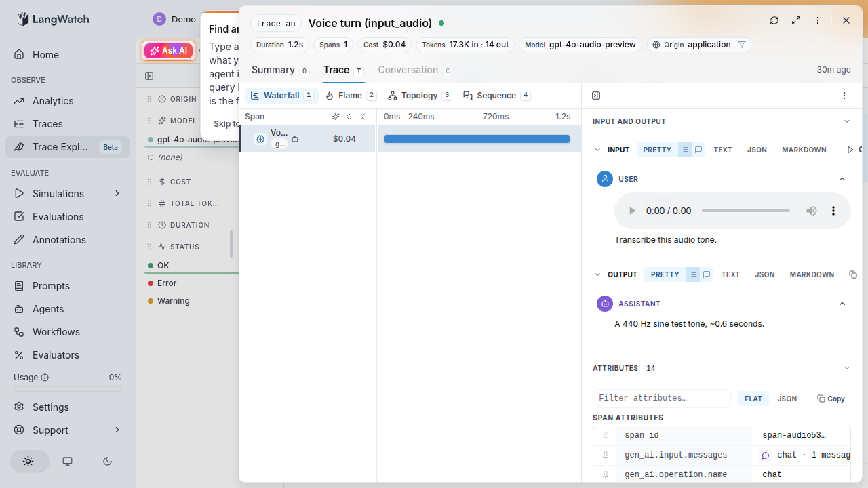Collapse the USER message
Screen dimensions: 868x488
[842, 179]
